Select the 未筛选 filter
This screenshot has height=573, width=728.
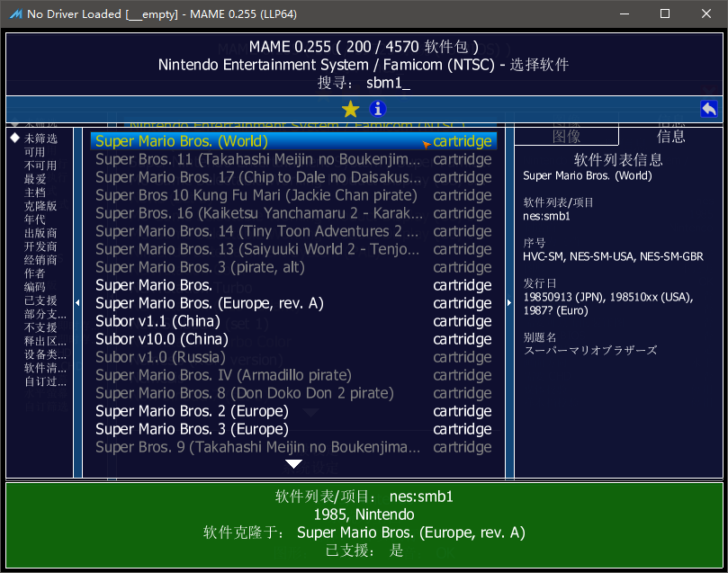tap(40, 139)
